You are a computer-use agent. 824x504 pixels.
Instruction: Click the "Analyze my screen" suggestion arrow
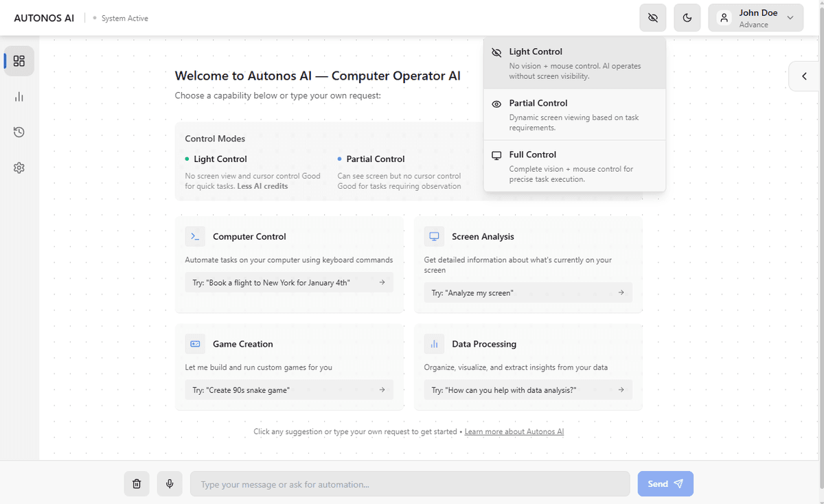pos(621,293)
